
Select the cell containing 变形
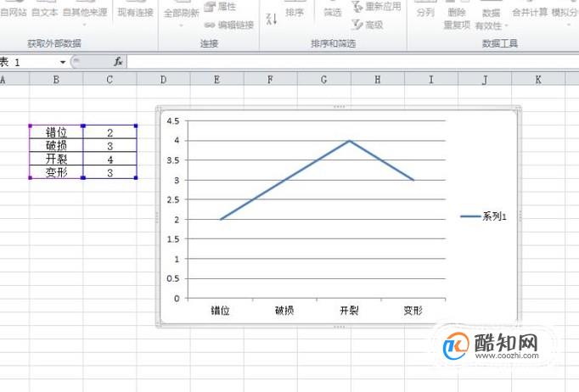click(56, 172)
